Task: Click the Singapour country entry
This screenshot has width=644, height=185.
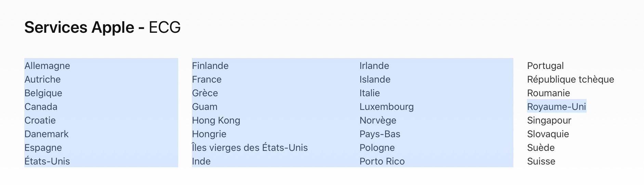Action: 549,120
